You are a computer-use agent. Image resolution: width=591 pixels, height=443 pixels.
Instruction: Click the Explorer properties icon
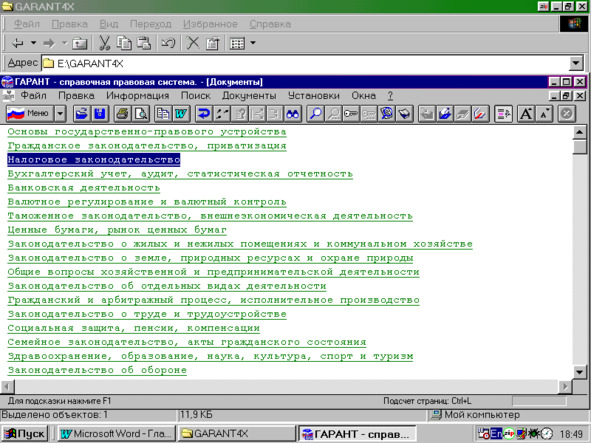(x=213, y=43)
